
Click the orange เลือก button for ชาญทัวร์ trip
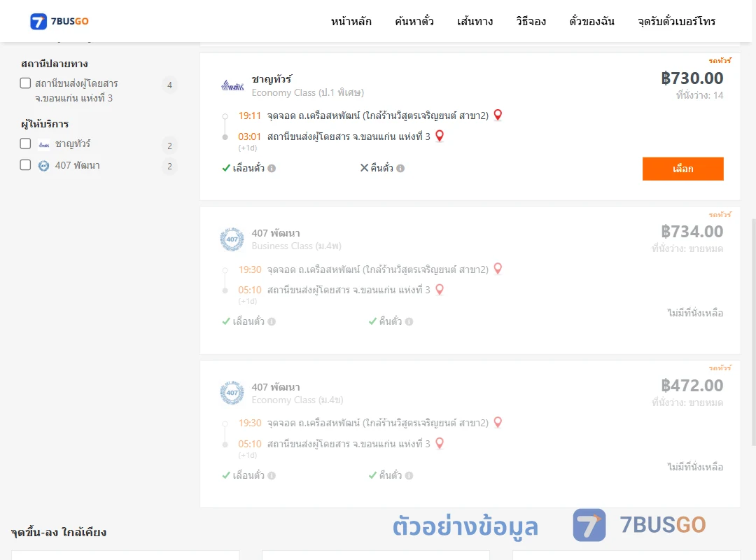[682, 169]
